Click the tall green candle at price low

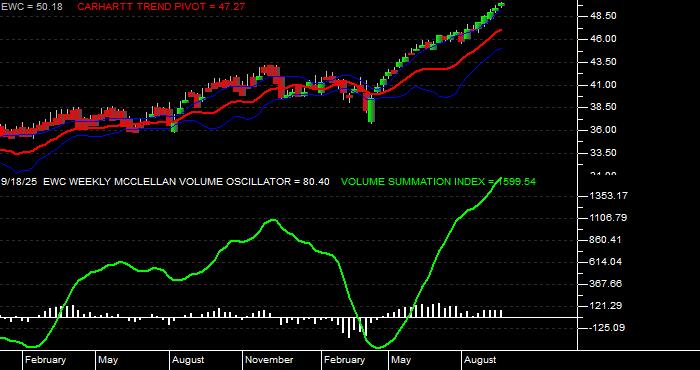371,110
